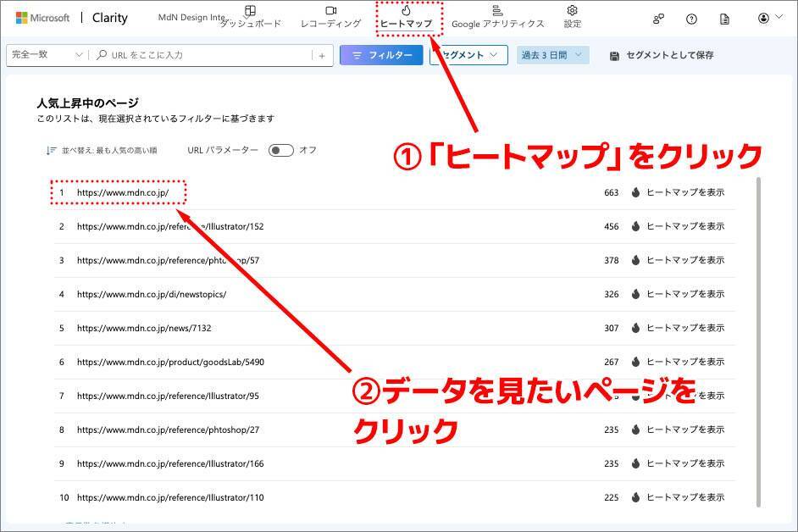Click the フィルター button
Screen dimensions: 798x532
coord(381,55)
